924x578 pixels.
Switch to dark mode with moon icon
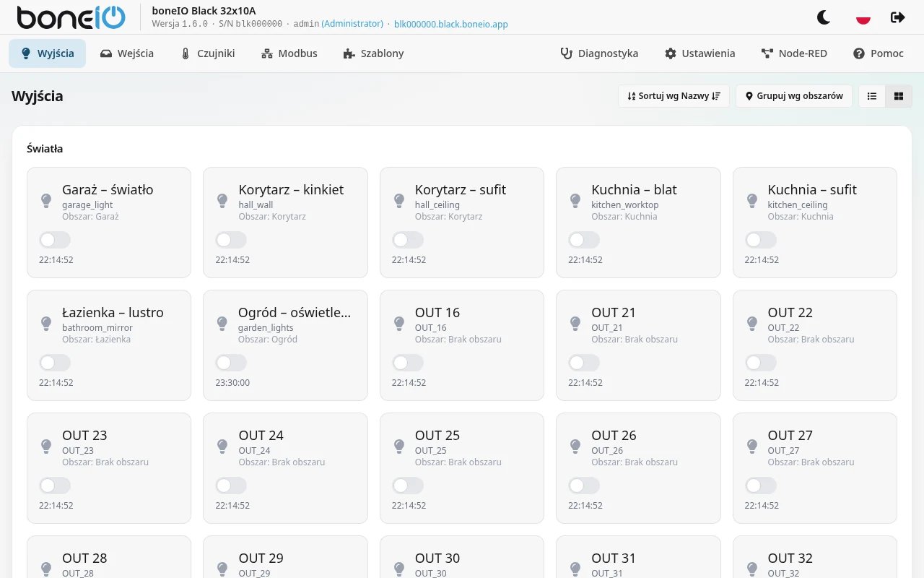pyautogui.click(x=824, y=17)
